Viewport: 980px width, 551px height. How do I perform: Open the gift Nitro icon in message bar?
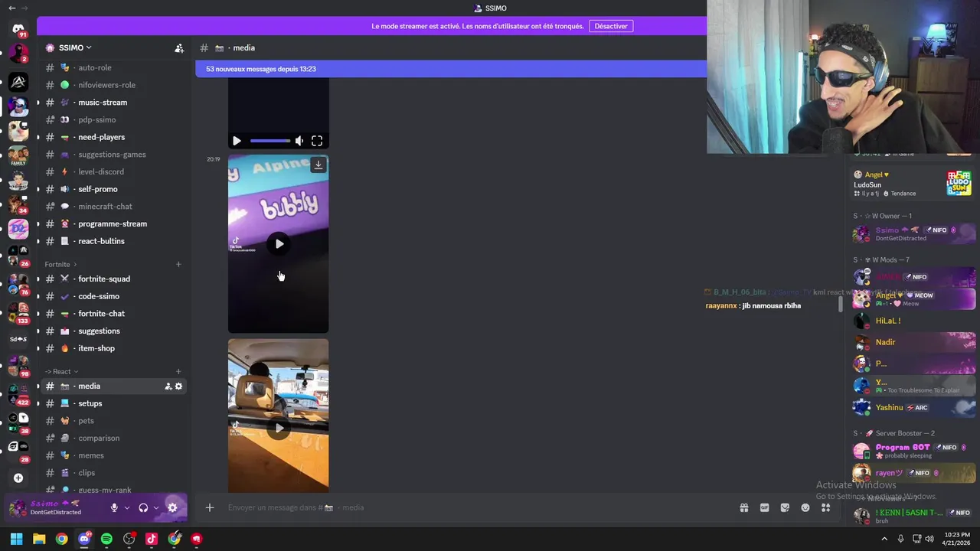coord(743,507)
